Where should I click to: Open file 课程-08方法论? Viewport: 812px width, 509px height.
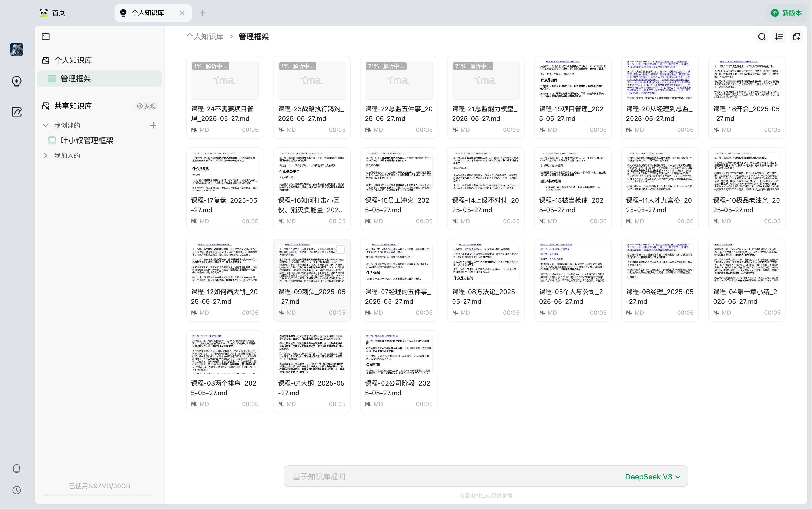tap(486, 280)
